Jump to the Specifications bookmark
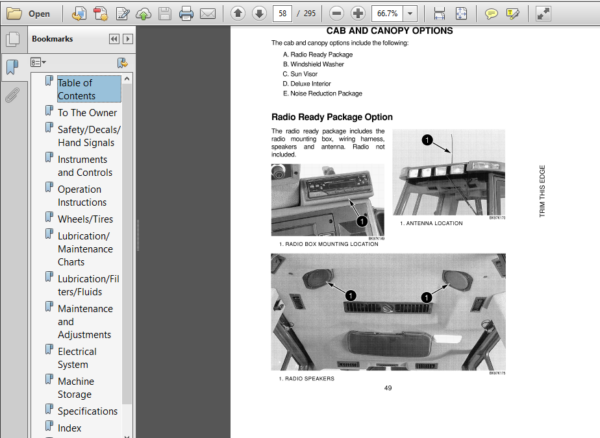The image size is (600, 438). click(88, 411)
